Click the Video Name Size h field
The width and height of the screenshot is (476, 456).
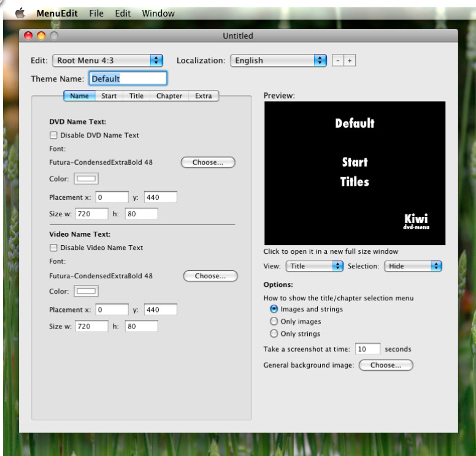coord(142,326)
